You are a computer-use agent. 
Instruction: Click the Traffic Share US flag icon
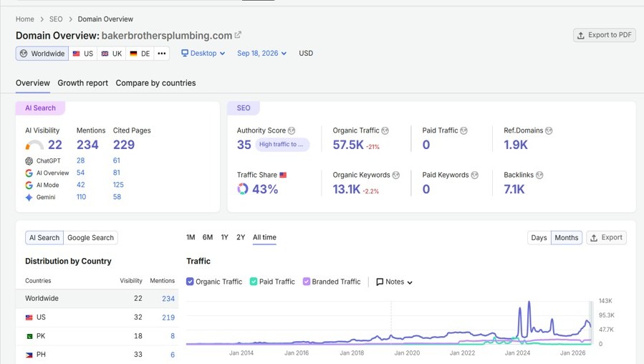[283, 175]
